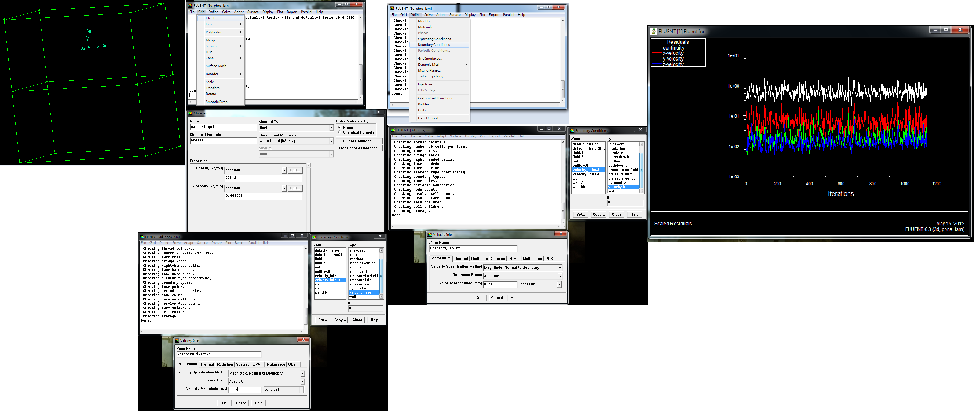980x418 pixels.
Task: Choose Check from the Grid menu
Action: [210, 18]
